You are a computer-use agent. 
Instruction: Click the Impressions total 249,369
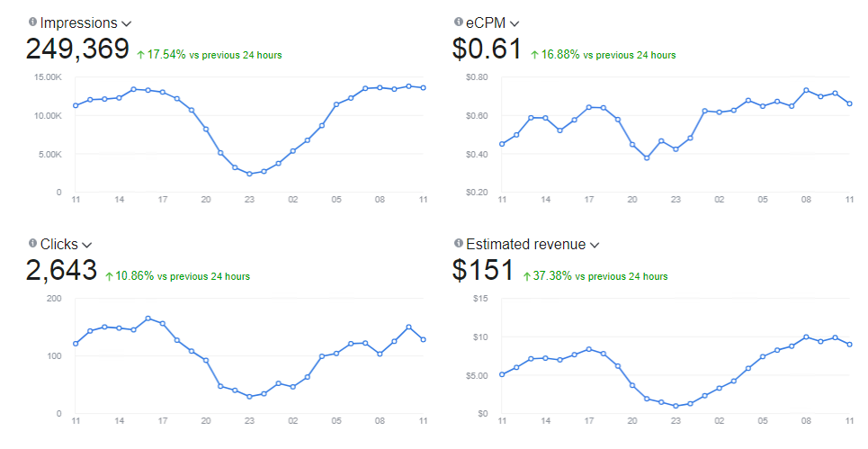pos(77,49)
